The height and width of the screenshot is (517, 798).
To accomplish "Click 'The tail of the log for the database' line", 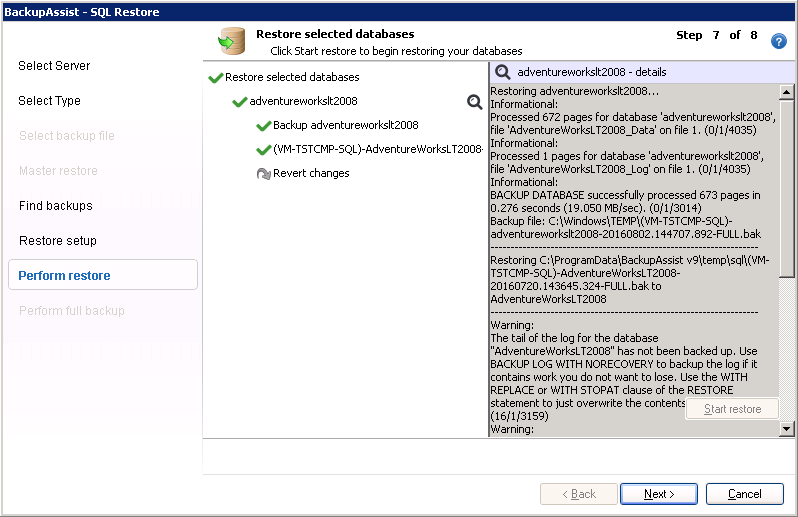I will click(574, 338).
